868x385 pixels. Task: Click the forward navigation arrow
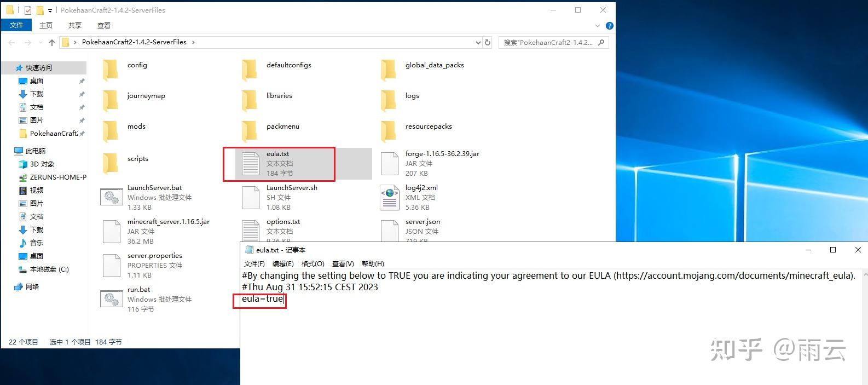pyautogui.click(x=28, y=42)
